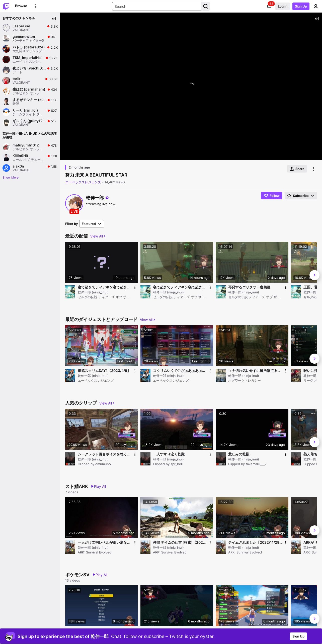
Task: Open Jasper7se channel avatar in sidebar
Action: click(x=6, y=28)
